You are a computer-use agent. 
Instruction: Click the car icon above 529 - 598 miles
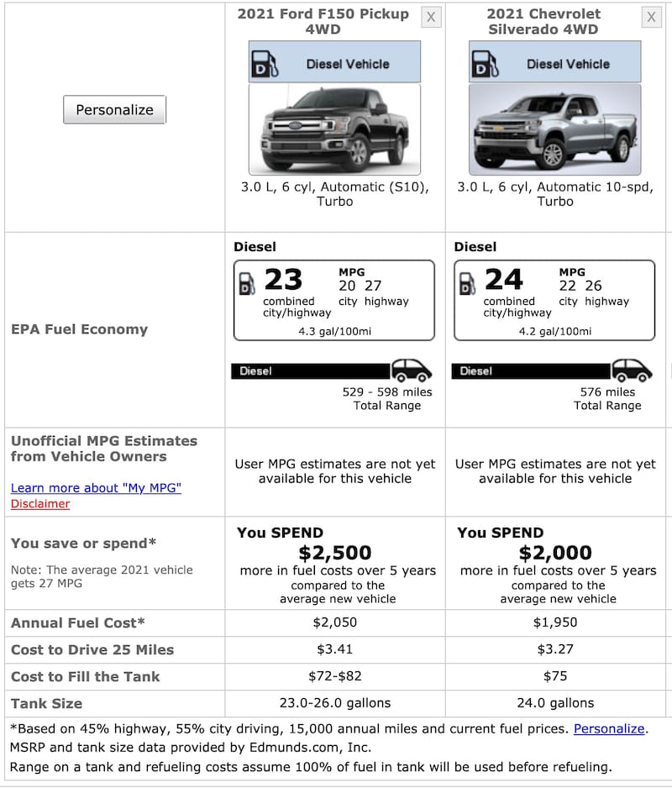pos(412,370)
